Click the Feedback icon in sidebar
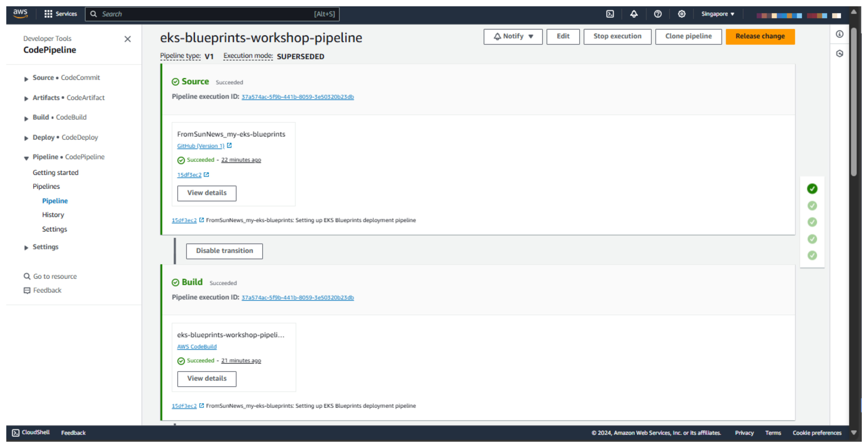 [x=27, y=291]
